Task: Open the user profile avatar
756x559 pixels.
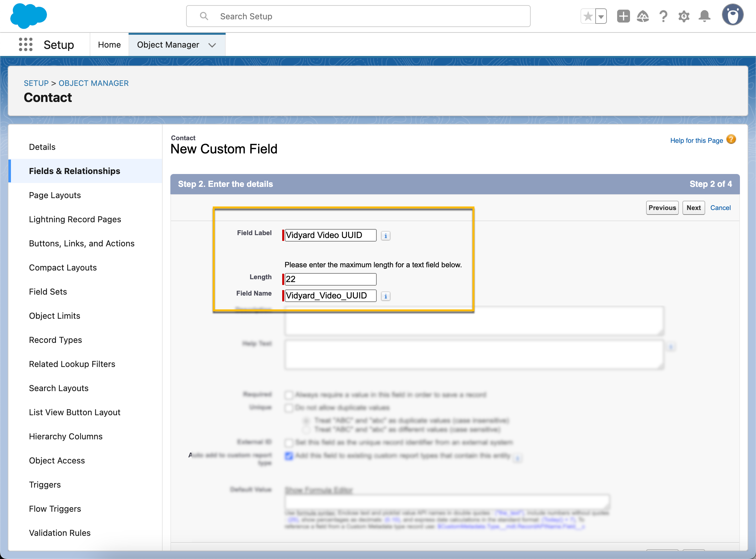Action: pyautogui.click(x=733, y=15)
